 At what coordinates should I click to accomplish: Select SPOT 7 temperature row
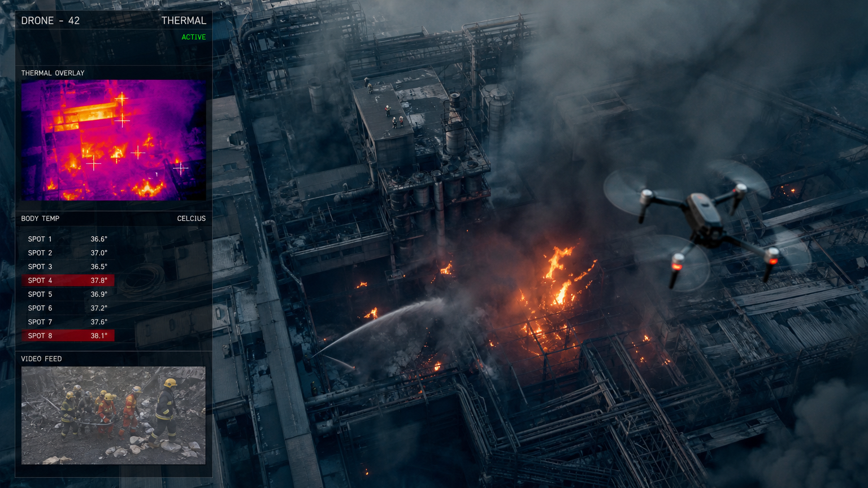(68, 322)
